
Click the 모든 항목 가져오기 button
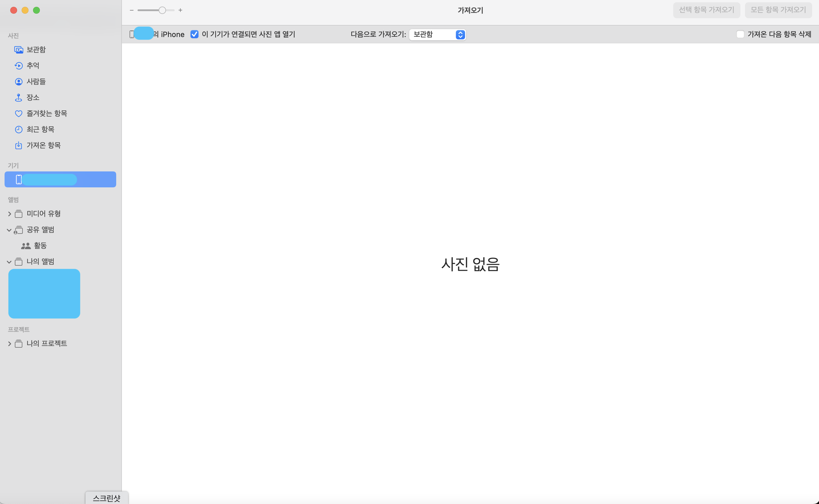(x=778, y=10)
